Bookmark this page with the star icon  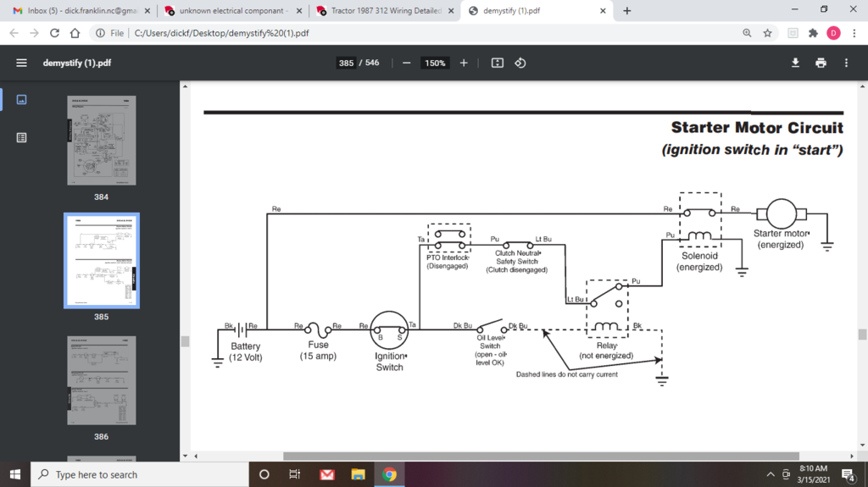(x=767, y=33)
